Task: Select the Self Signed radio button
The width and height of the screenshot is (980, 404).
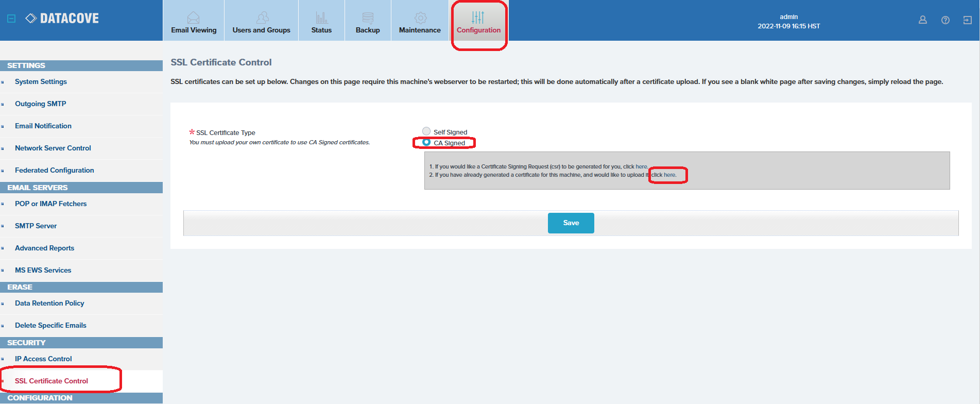Action: 426,131
